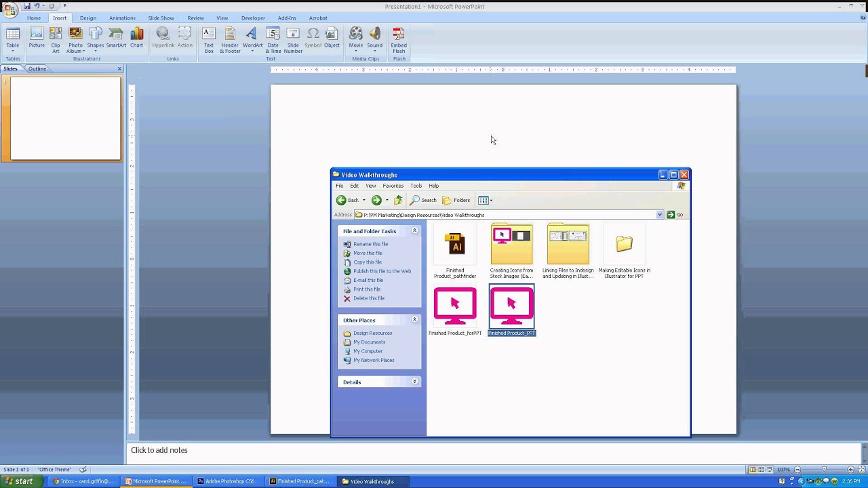Click the Up folder icon in Explorer

tap(398, 200)
